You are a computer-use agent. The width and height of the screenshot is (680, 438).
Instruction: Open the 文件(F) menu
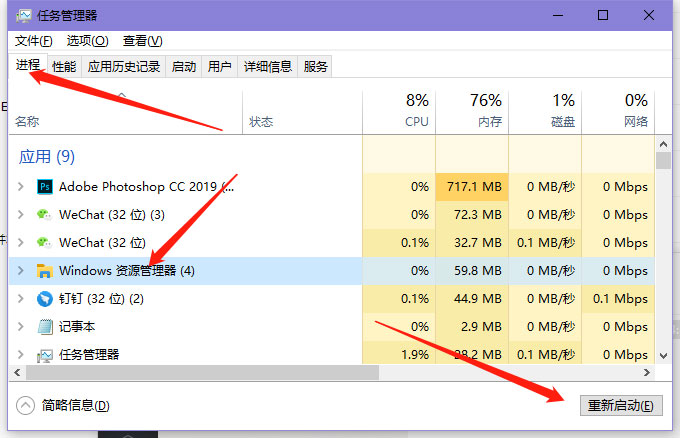click(x=33, y=41)
